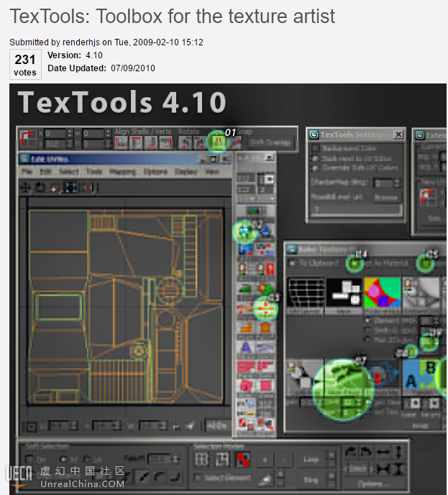Viewport: 448px width, 495px height.
Task: Click the CheckerMap size spinner
Action: click(398, 183)
